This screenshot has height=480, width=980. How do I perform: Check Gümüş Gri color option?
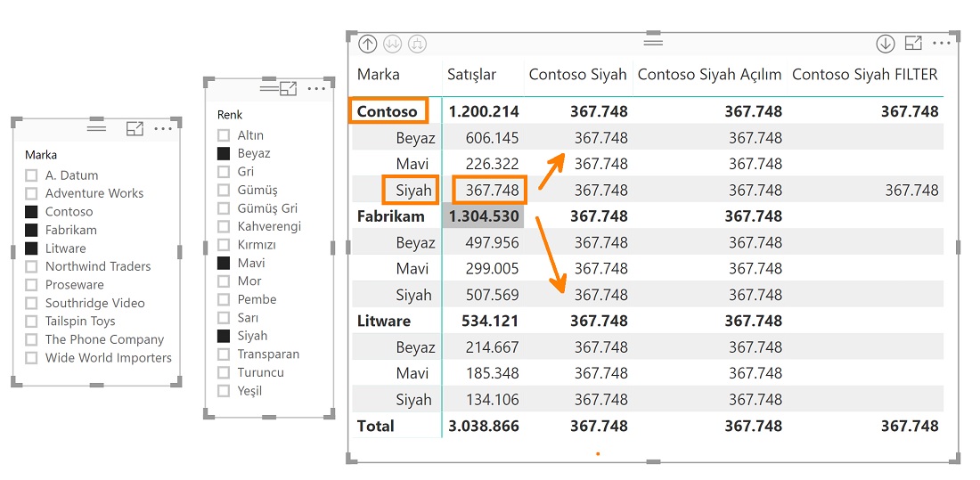tap(223, 208)
